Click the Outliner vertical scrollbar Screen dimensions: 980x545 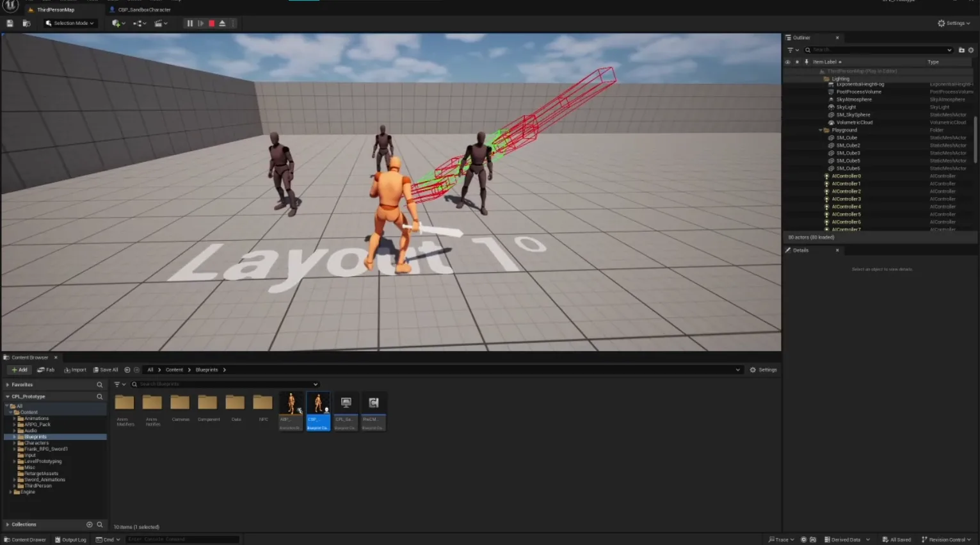(x=976, y=139)
